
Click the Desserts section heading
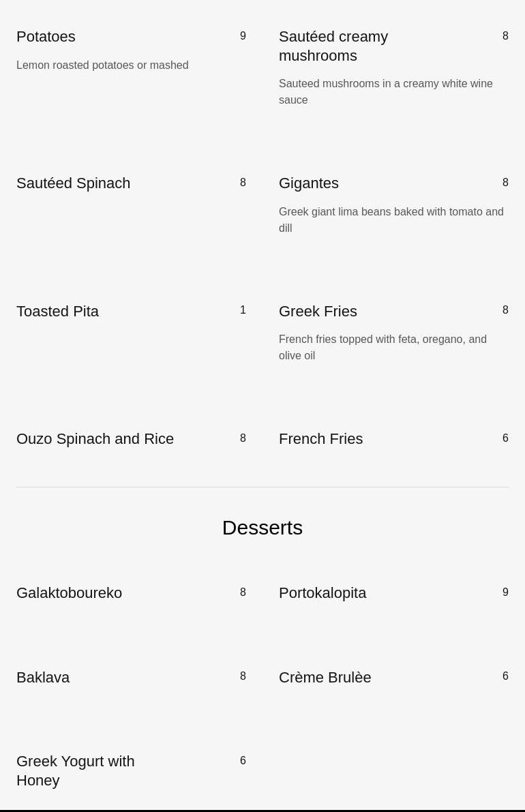click(262, 528)
